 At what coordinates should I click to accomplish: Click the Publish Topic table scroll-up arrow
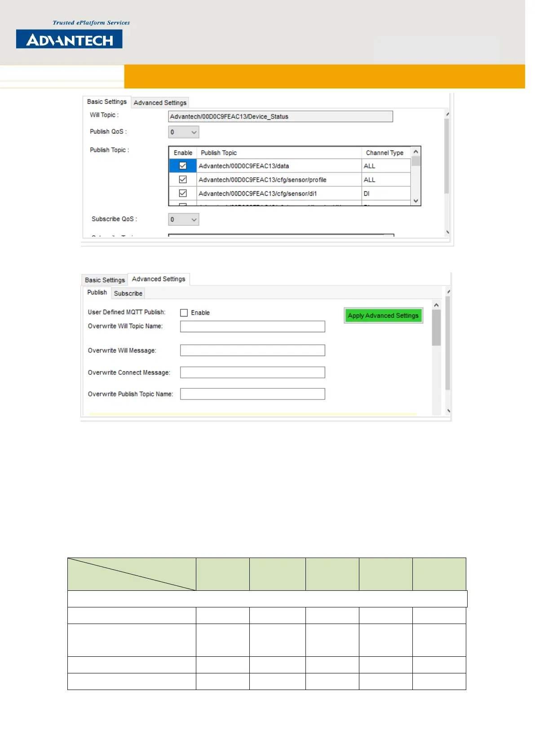click(416, 152)
